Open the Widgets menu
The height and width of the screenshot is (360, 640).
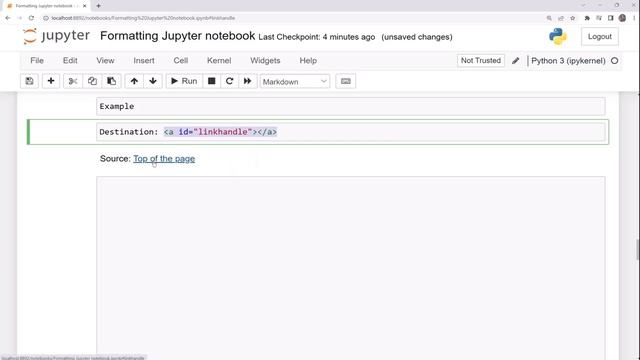(265, 60)
